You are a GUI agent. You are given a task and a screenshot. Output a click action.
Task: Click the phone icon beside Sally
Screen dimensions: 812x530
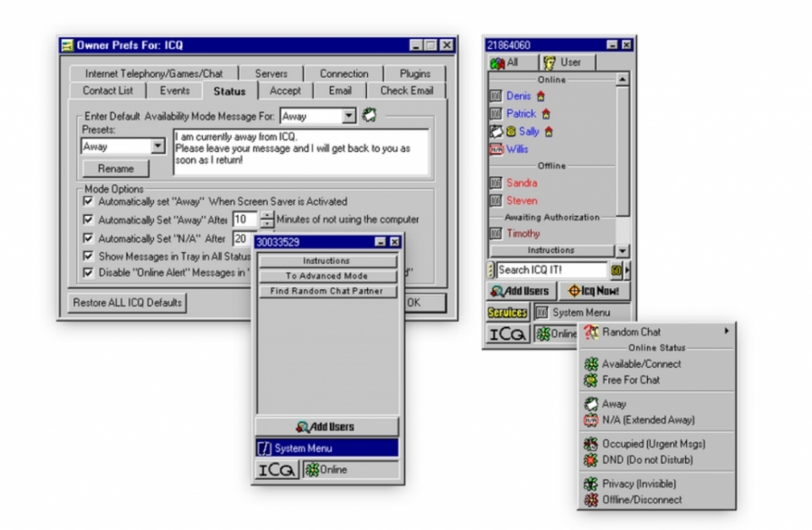click(x=509, y=132)
